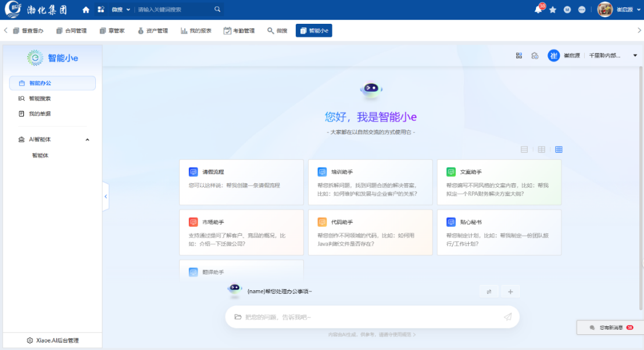This screenshot has width=644, height=350.
Task: Click the send paper-plane icon
Action: point(507,317)
